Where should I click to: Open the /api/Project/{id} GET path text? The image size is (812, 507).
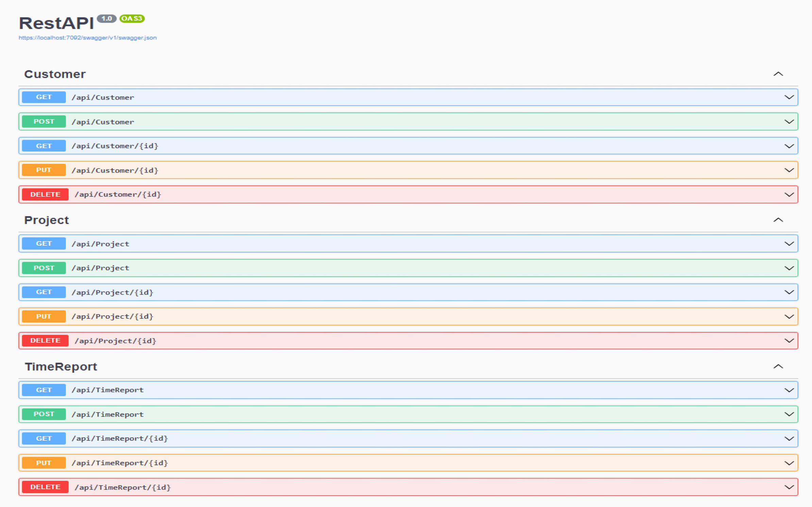pyautogui.click(x=113, y=293)
